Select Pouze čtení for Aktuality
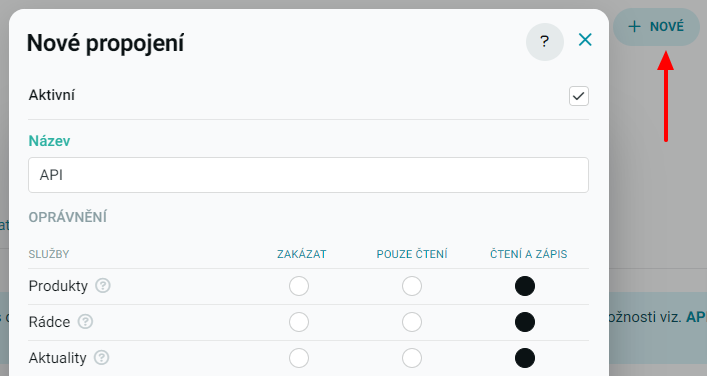707x376 pixels. [412, 358]
